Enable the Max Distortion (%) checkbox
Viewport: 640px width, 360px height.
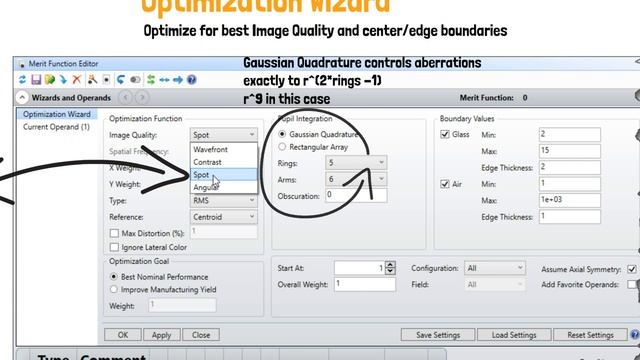click(114, 233)
